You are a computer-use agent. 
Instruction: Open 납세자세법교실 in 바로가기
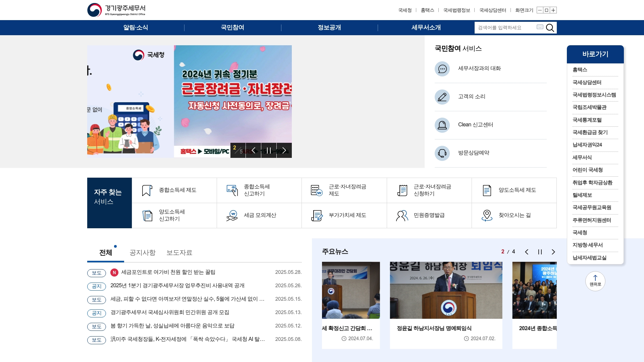click(x=589, y=258)
